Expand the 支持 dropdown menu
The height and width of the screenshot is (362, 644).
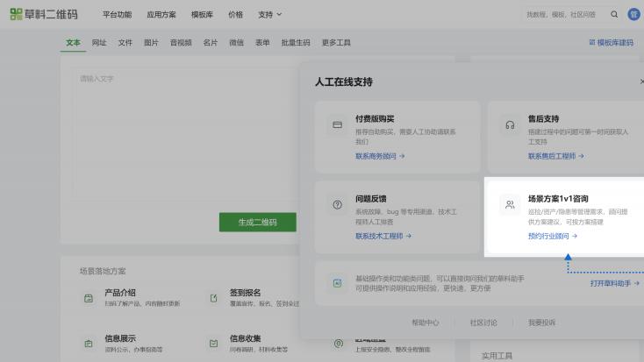[x=270, y=14]
